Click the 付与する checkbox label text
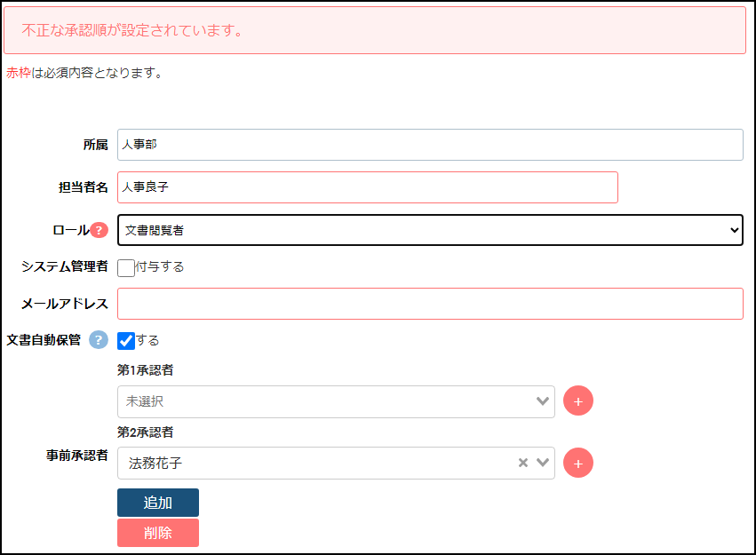This screenshot has width=756, height=555. coord(160,267)
